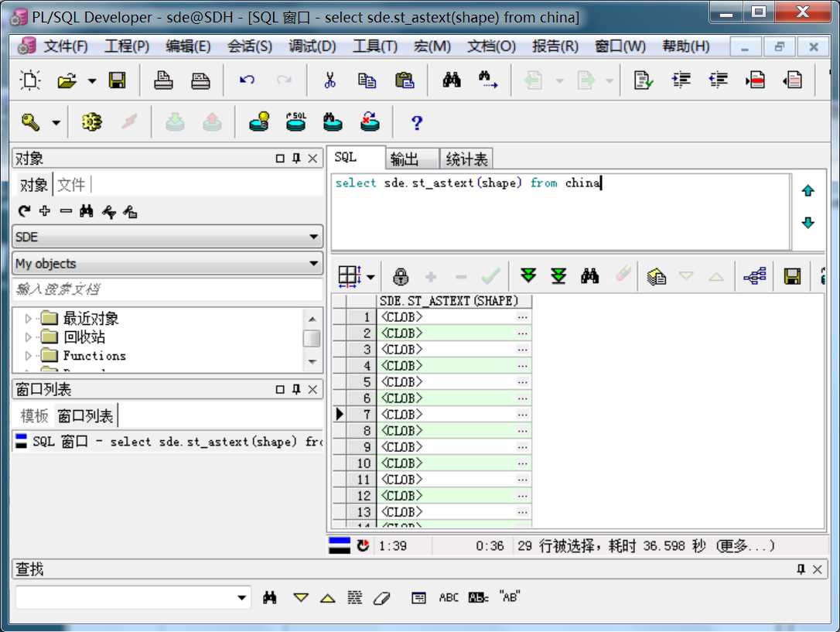Click the object browser find binoculars icon
Screen dimensions: 840x632
[87, 211]
